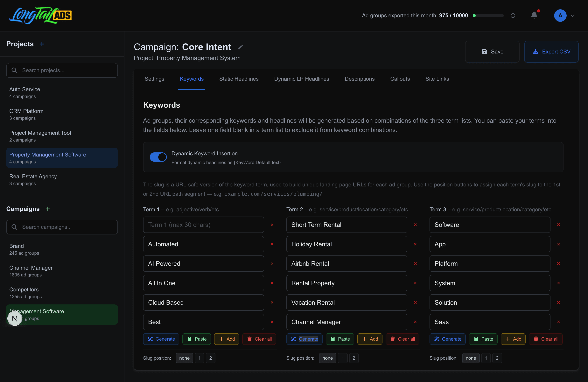Set Term 1 slug position to 1
This screenshot has width=588, height=382.
pyautogui.click(x=199, y=358)
